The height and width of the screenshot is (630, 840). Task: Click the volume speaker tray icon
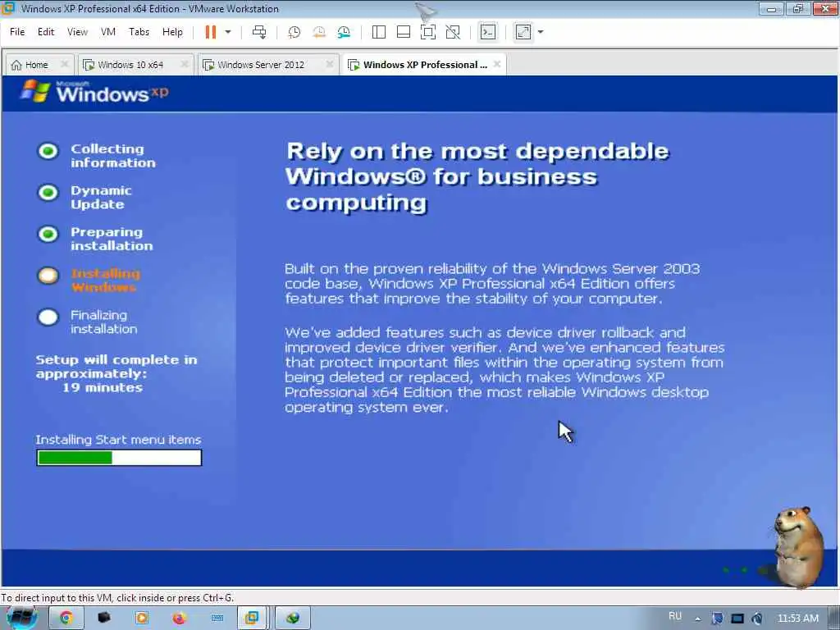click(x=757, y=619)
